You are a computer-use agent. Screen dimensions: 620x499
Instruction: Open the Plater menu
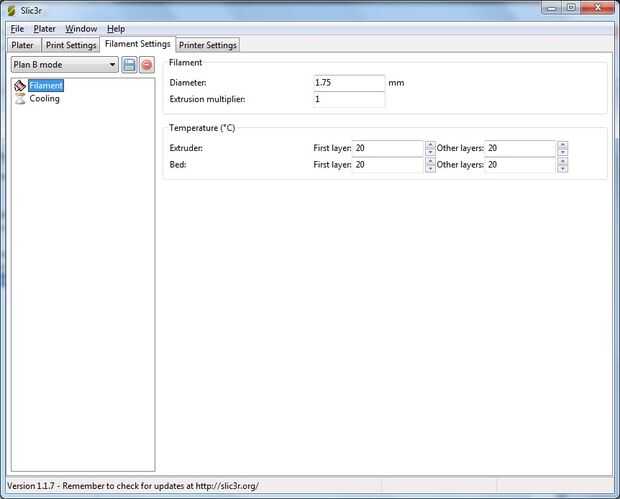click(44, 29)
